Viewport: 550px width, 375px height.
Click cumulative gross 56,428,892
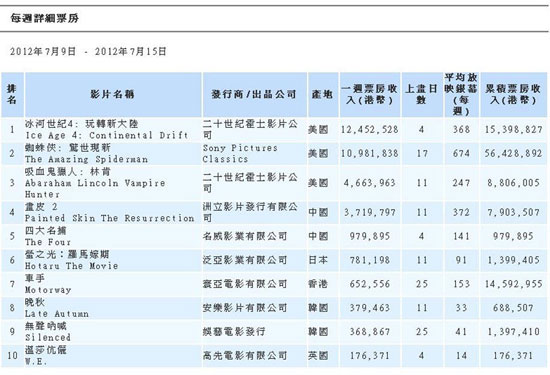[514, 154]
